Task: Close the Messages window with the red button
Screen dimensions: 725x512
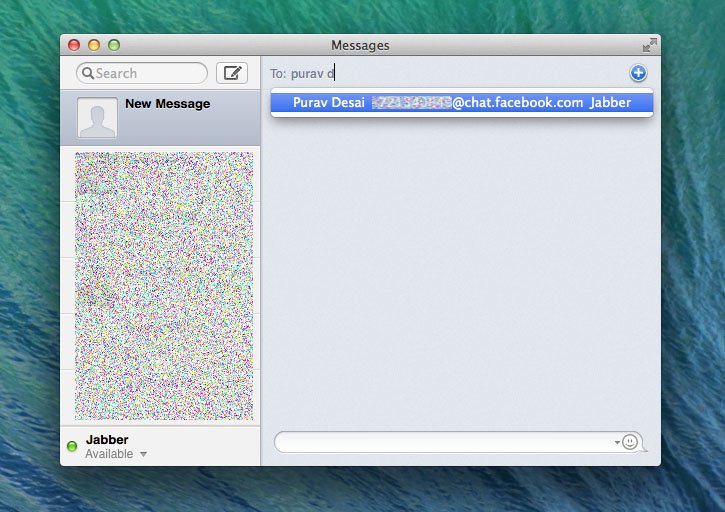Action: (x=74, y=45)
